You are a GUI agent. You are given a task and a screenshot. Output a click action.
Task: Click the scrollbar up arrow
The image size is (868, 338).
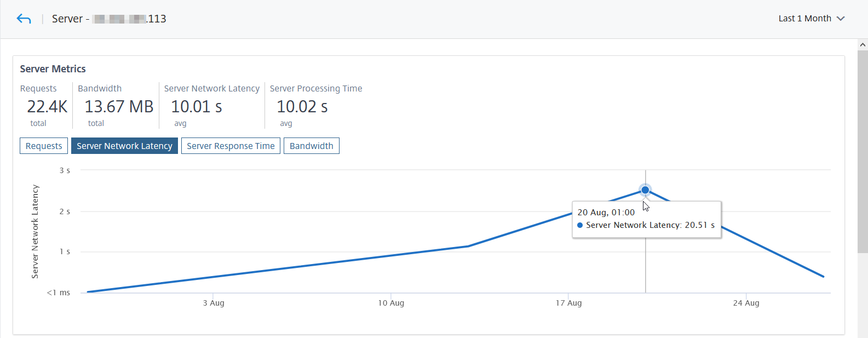pyautogui.click(x=863, y=44)
